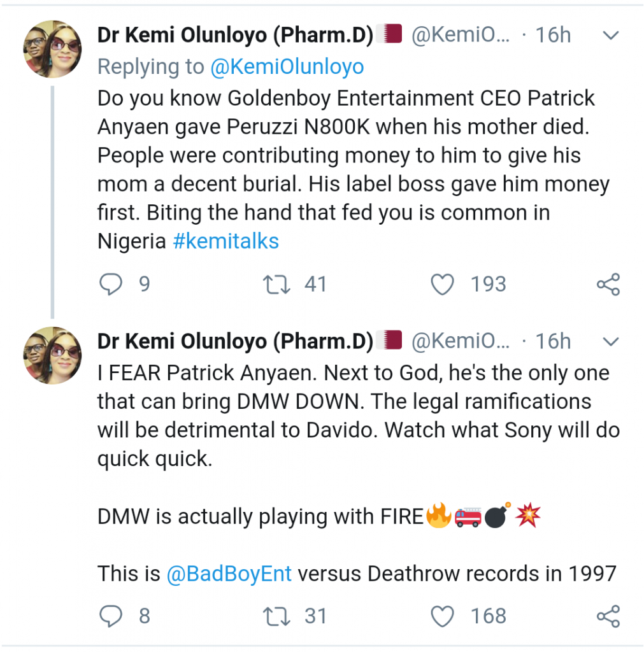Reply to the Peruzzi N800K tweet
Screen dimensions: 644x652
click(111, 284)
